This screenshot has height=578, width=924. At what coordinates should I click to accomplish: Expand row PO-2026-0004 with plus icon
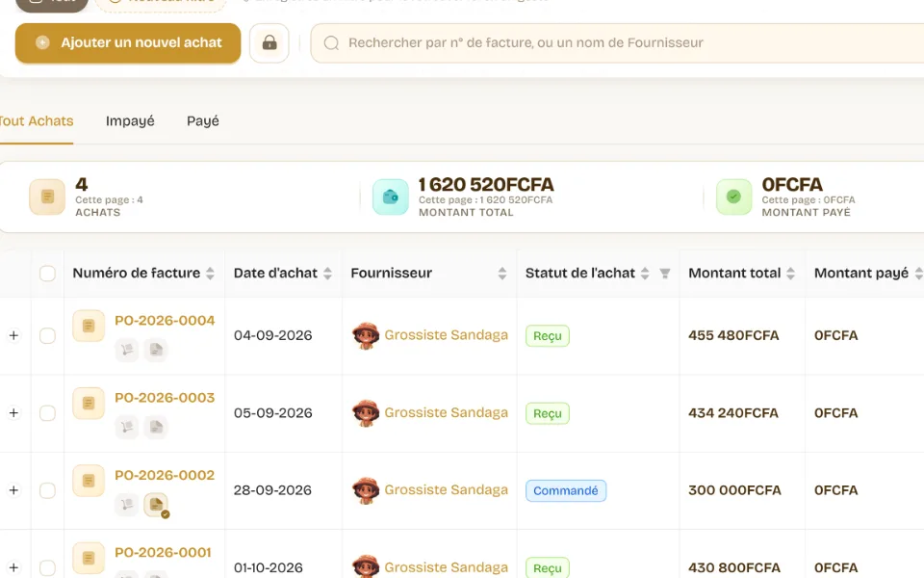[13, 335]
